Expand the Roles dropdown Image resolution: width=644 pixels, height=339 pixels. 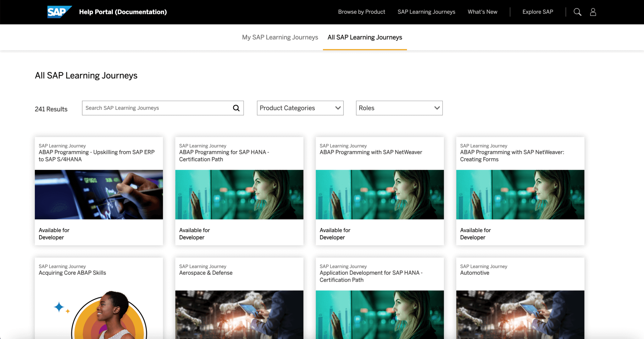click(399, 108)
